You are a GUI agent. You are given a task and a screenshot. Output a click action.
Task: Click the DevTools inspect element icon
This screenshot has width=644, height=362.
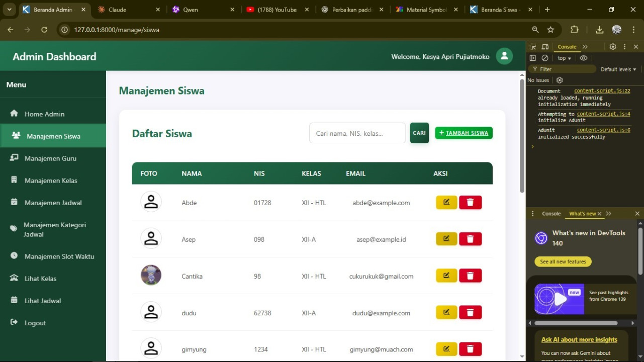pyautogui.click(x=533, y=47)
